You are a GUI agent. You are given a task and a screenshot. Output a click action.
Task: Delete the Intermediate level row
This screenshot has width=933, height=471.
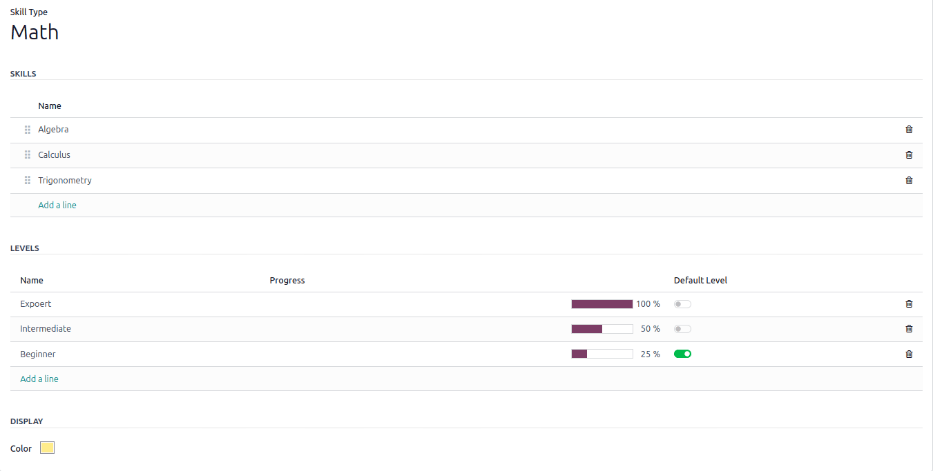(x=908, y=329)
